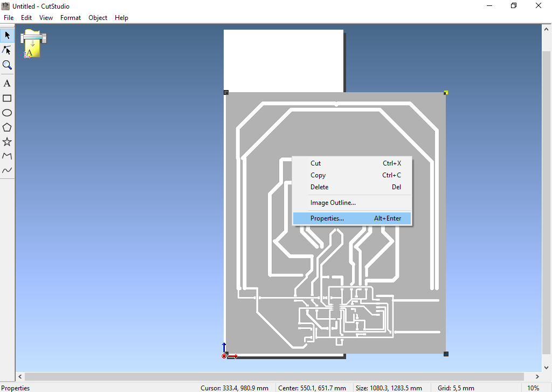Click the vertical scrollbar up arrow

click(x=547, y=29)
